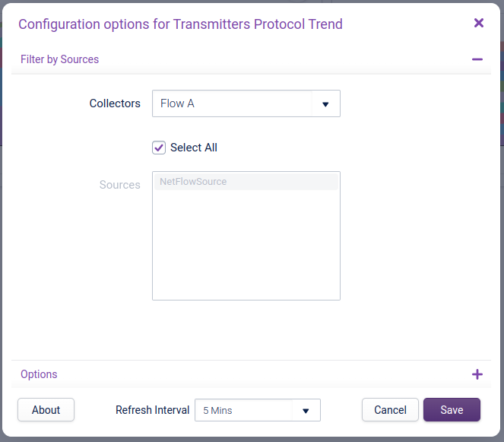Click the Collectors dropdown arrow
504x442 pixels.
point(325,104)
